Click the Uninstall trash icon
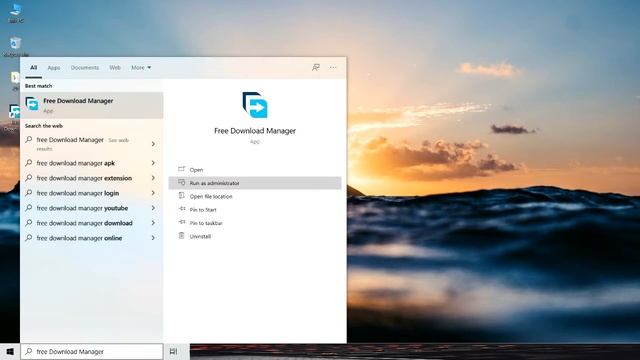The image size is (640, 360). (x=182, y=236)
